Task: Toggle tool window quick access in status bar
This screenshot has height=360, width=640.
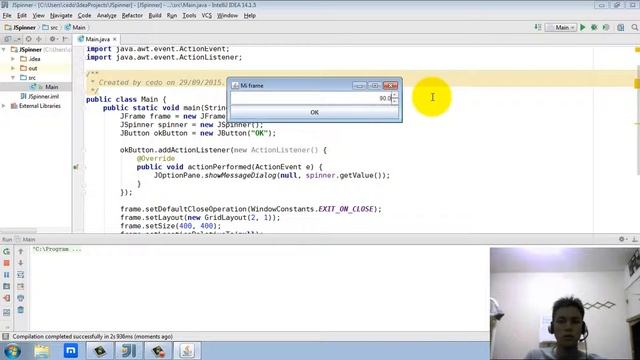Action: point(6,337)
